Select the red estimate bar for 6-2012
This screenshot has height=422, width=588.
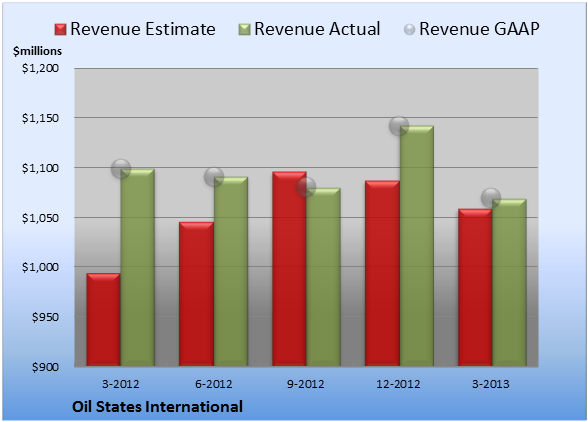click(x=196, y=294)
